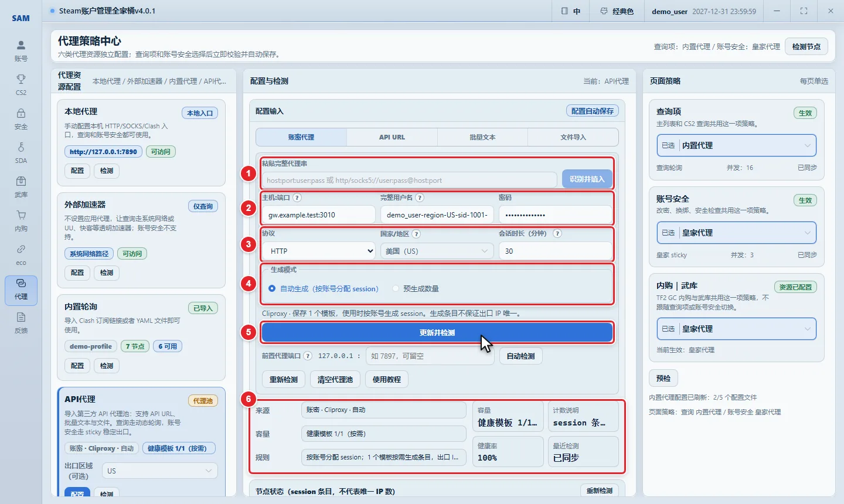Click help icon next to 国家/地区
Viewport: 844px width, 504px height.
click(x=416, y=234)
